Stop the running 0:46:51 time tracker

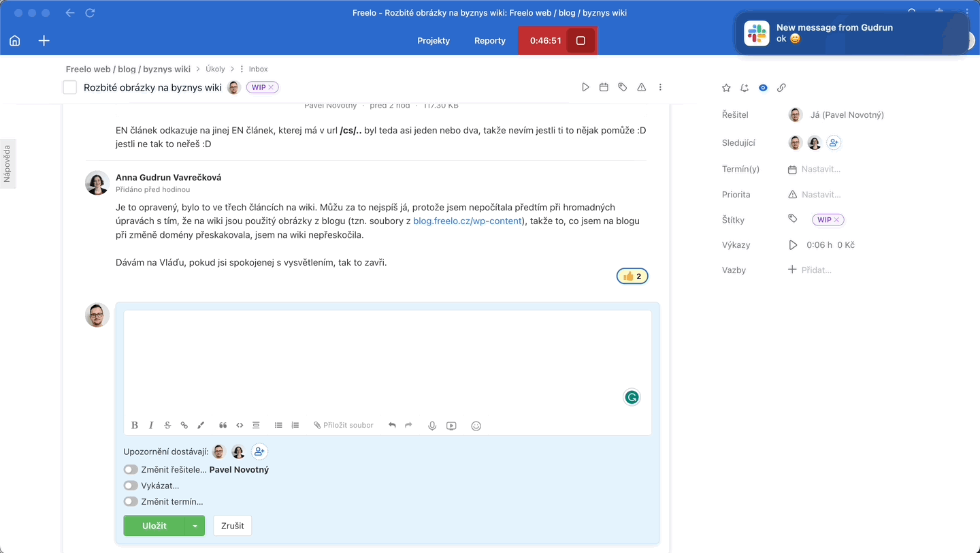click(581, 41)
